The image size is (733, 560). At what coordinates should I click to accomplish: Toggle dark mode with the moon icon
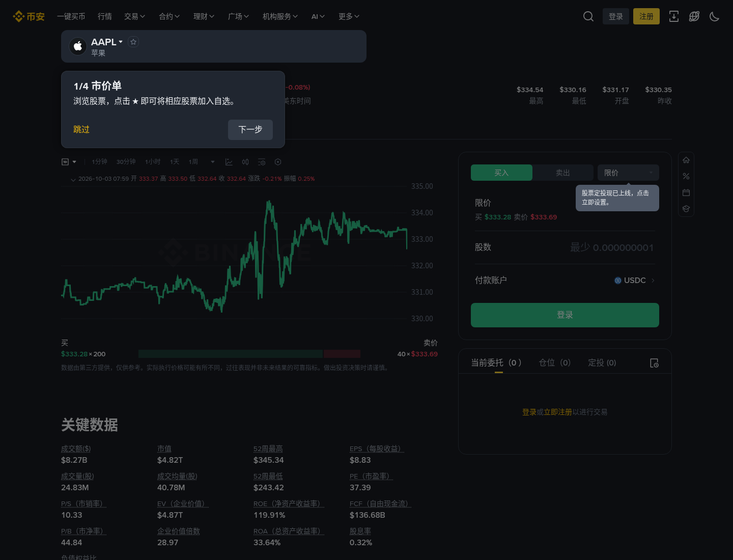[x=715, y=16]
